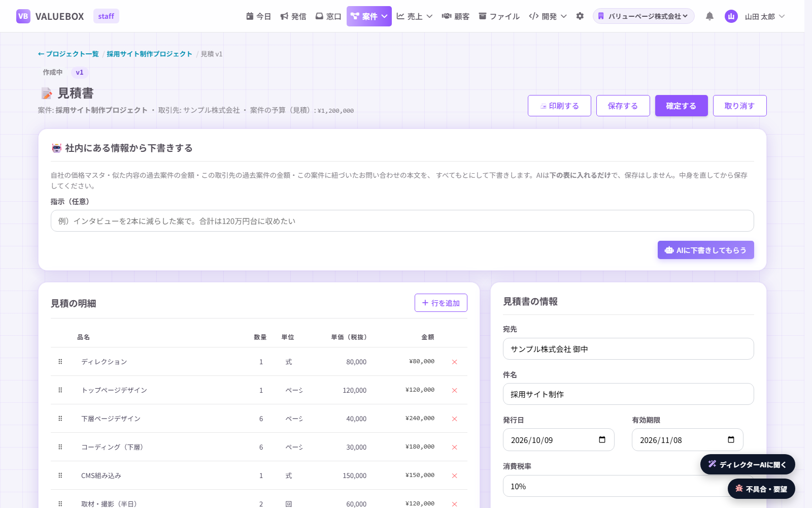812x508 pixels.
Task: Click the 件名 input field
Action: tap(628, 394)
